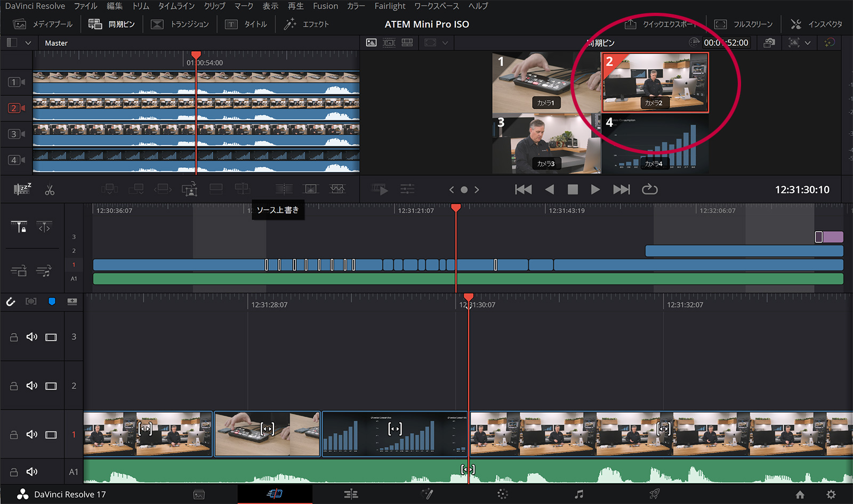Enable sync bin camera track 1
The image size is (853, 504).
[16, 82]
